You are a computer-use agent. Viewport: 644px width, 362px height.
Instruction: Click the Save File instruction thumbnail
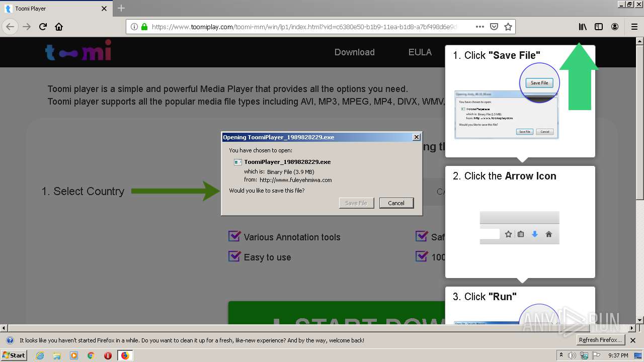(508, 102)
